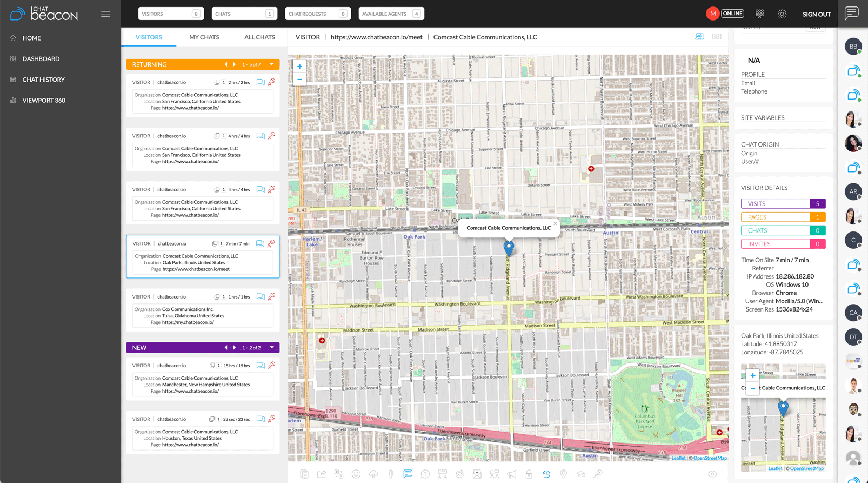Go to next page of RETURNING visitors

tap(235, 64)
